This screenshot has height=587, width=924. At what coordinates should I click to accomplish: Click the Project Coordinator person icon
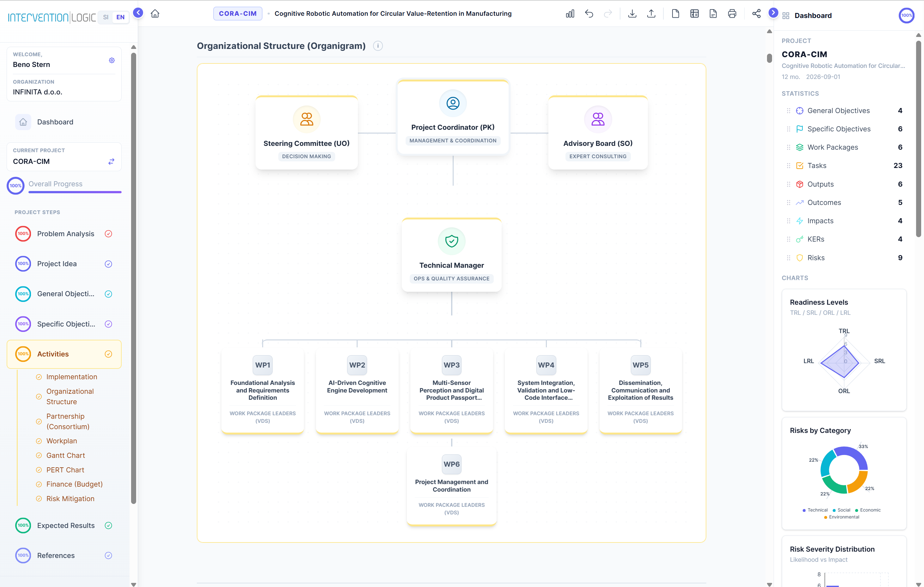tap(453, 103)
